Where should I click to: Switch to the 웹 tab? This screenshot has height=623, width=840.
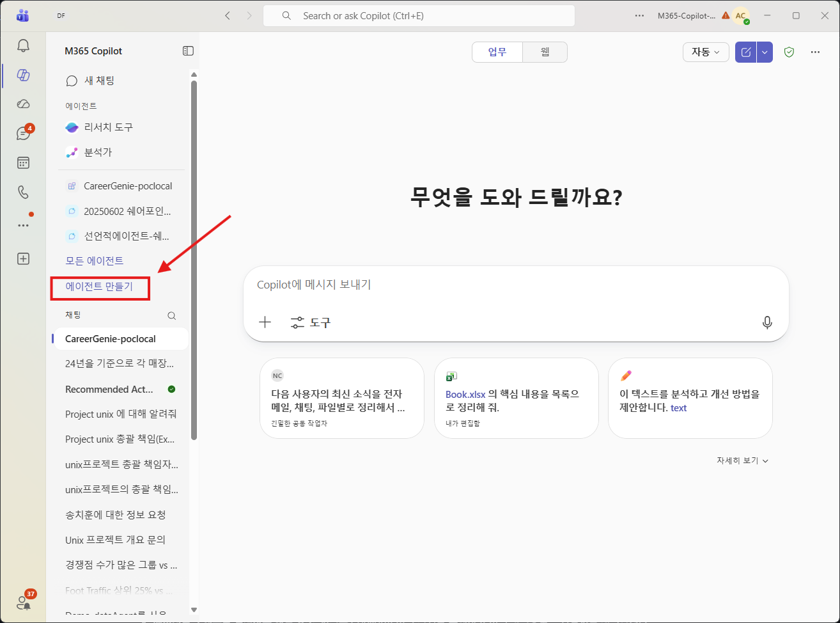point(545,52)
